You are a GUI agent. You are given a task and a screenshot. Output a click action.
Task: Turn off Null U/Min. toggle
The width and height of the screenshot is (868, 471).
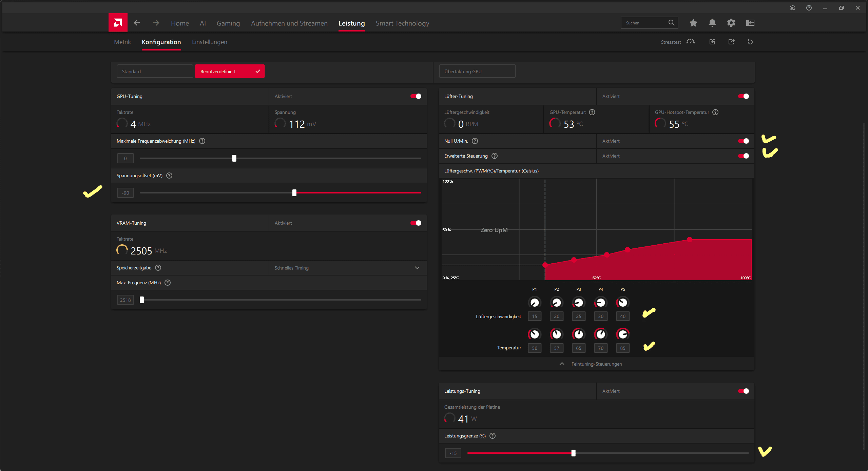pyautogui.click(x=743, y=141)
